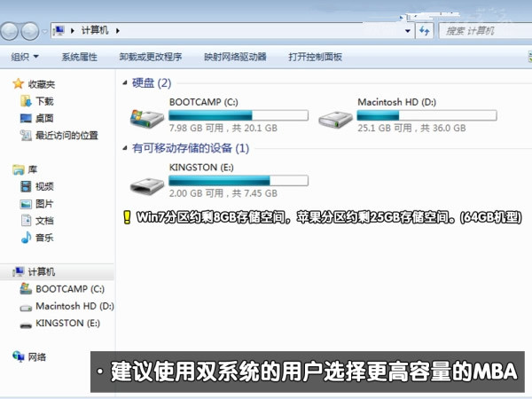The image size is (532, 399).
Task: Click the computer icon in the address bar
Action: [59, 31]
